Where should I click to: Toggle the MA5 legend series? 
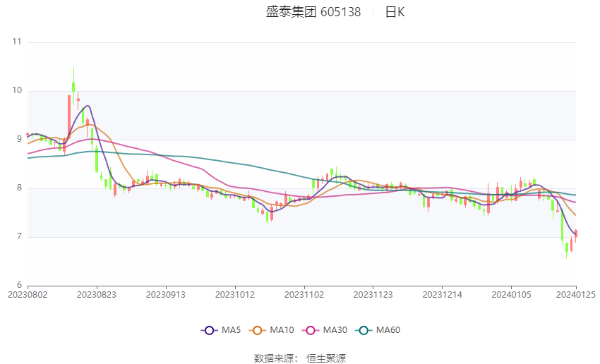pos(221,330)
